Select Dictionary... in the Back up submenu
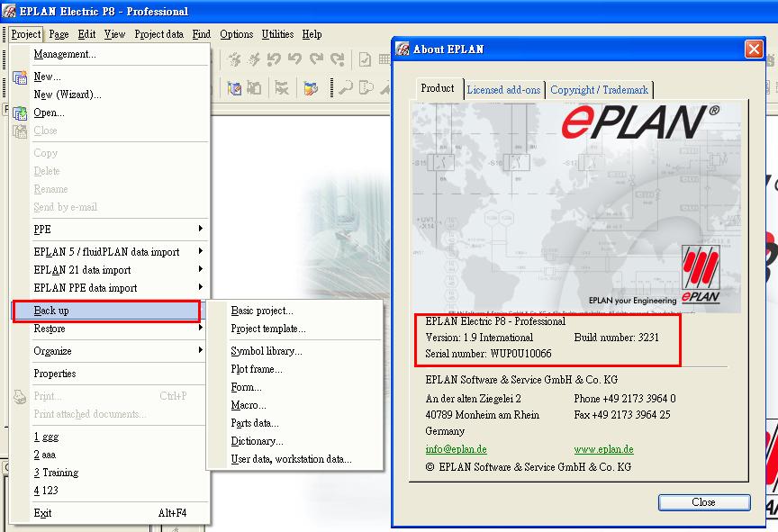778x532 pixels. (294, 441)
